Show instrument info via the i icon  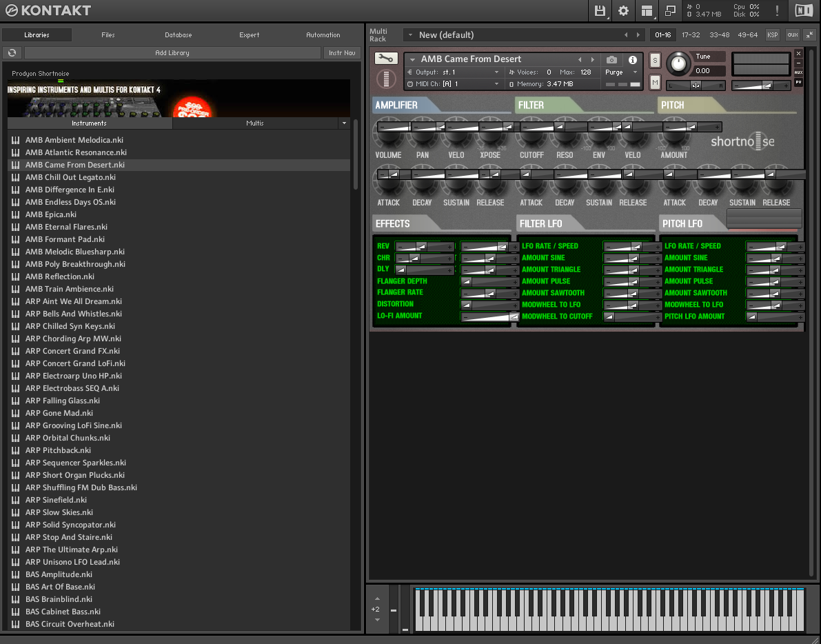[x=633, y=60]
